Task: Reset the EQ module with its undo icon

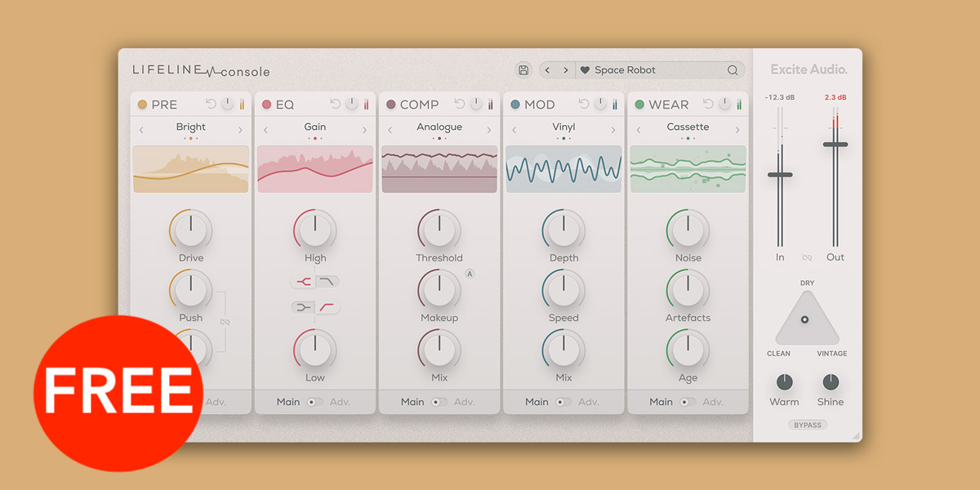Action: point(336,105)
